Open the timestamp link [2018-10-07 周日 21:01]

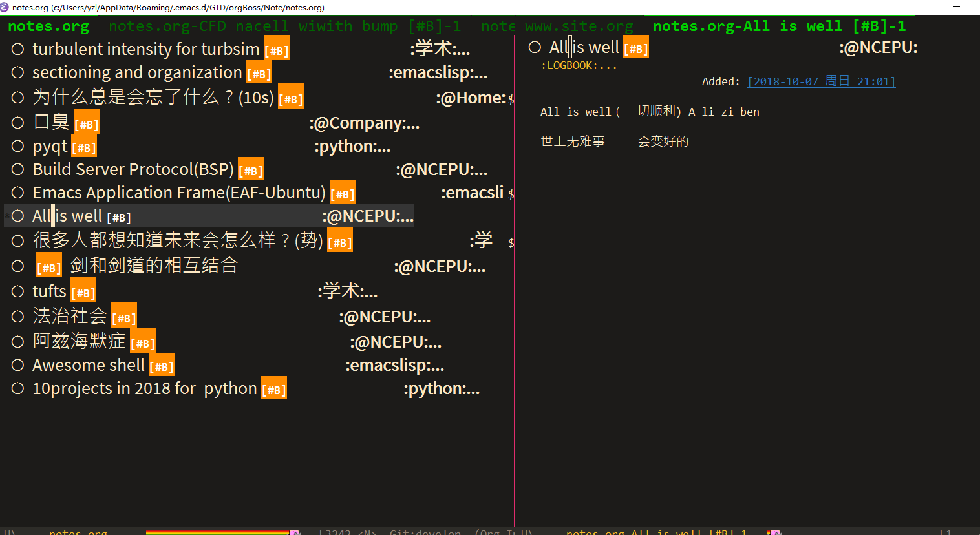[822, 81]
